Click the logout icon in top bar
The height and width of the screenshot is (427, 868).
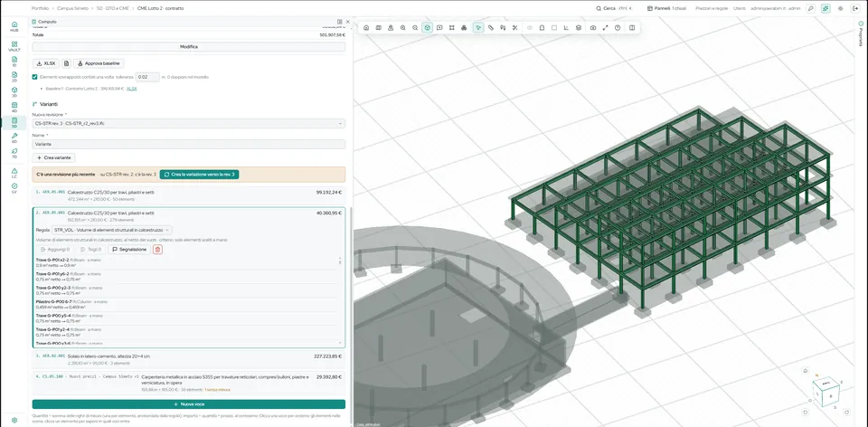[854, 9]
